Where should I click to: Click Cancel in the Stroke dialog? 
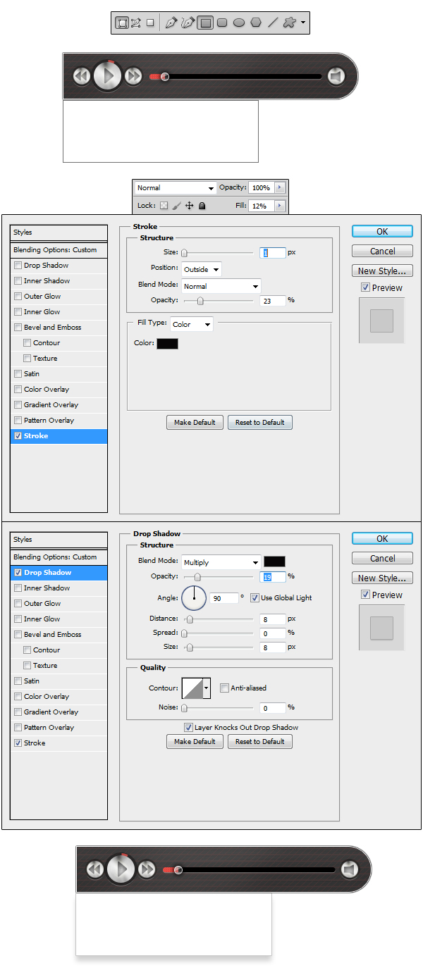coord(382,251)
